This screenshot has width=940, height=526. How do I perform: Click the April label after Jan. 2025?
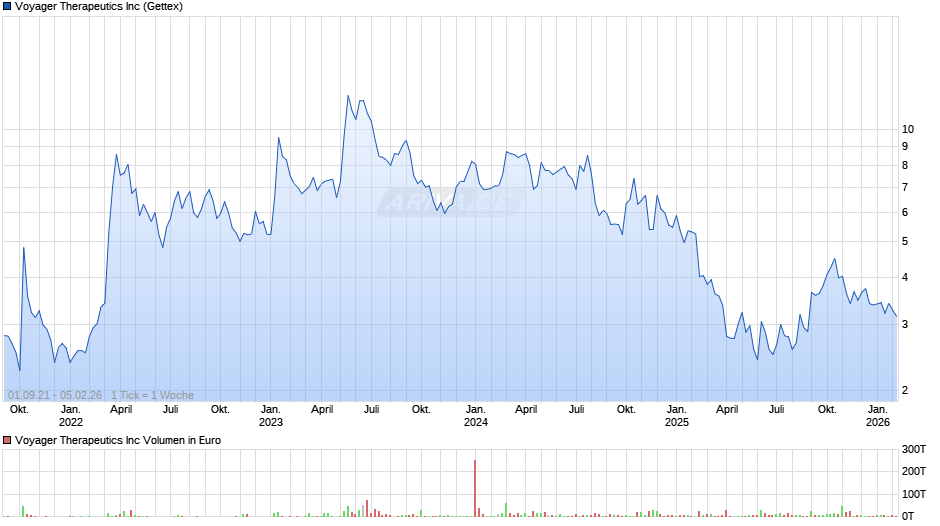click(x=727, y=410)
